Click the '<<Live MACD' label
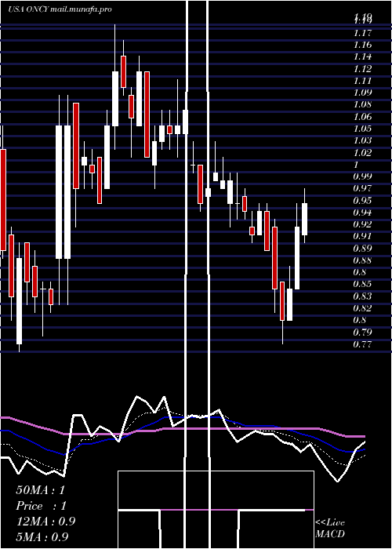Viewport: 392px width, 549px height. coord(330,529)
